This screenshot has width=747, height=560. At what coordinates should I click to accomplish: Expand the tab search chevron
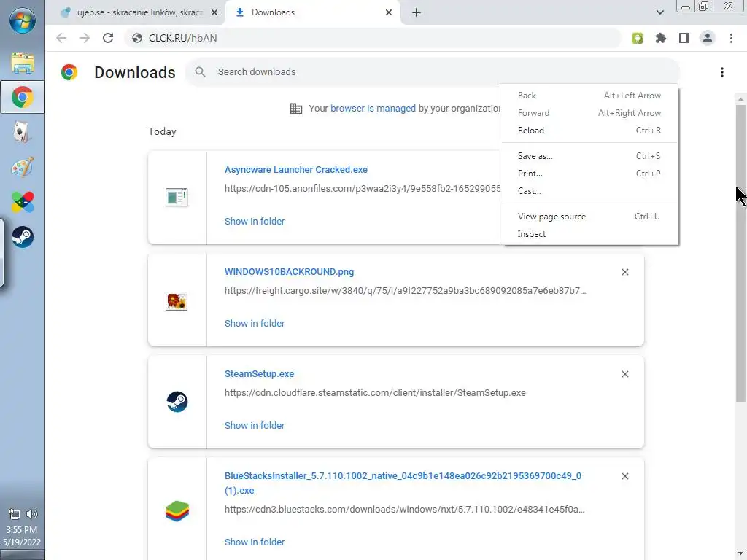[660, 12]
